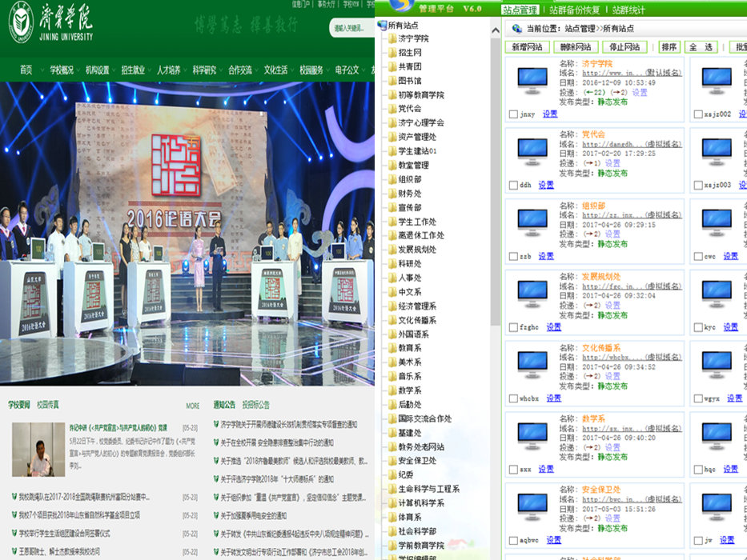
Task: Click the 新增网站 button
Action: (x=527, y=47)
